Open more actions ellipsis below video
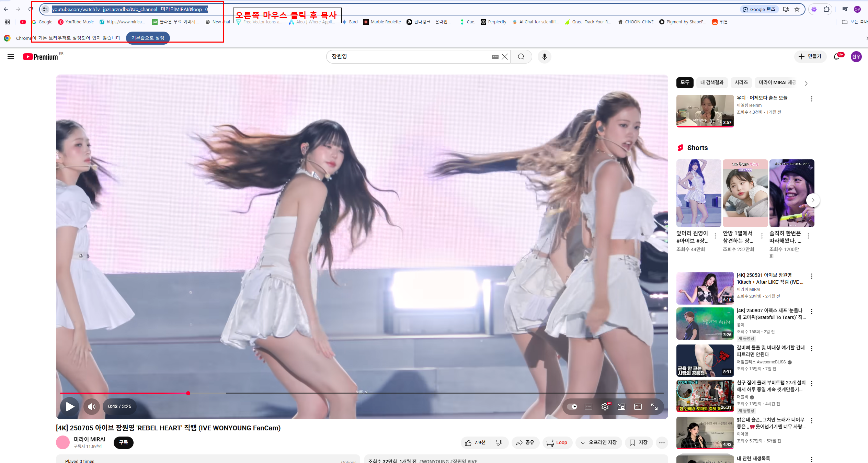Viewport: 868px width, 463px height. point(662,443)
